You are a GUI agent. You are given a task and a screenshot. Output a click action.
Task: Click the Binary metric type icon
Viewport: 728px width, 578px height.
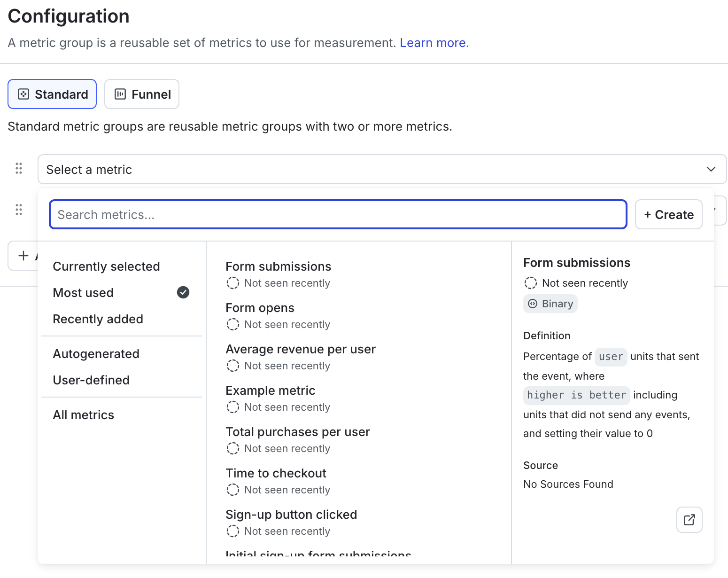tap(534, 304)
